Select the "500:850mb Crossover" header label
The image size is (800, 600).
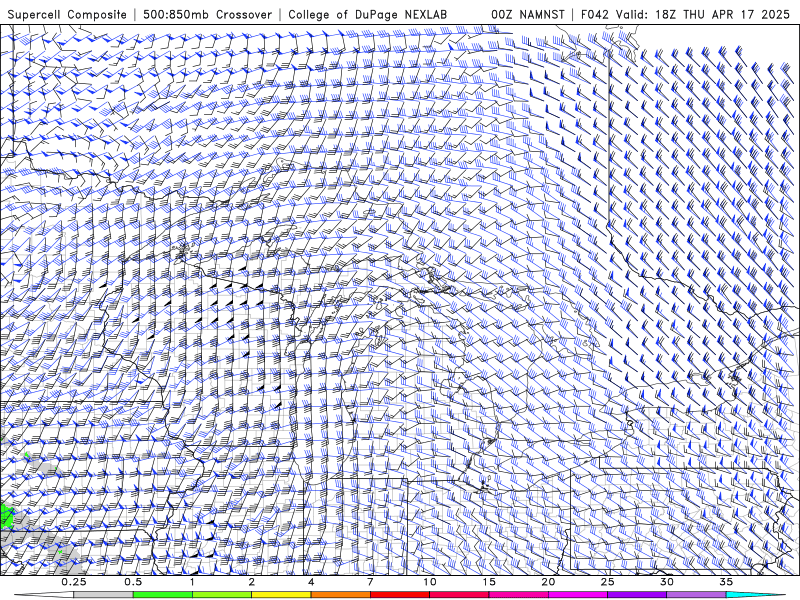click(207, 14)
